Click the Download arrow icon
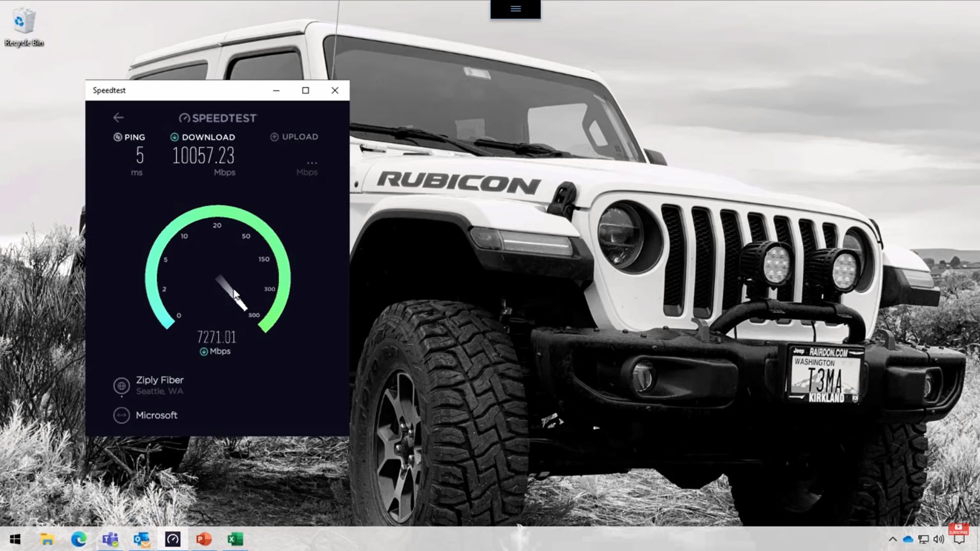 (x=174, y=137)
